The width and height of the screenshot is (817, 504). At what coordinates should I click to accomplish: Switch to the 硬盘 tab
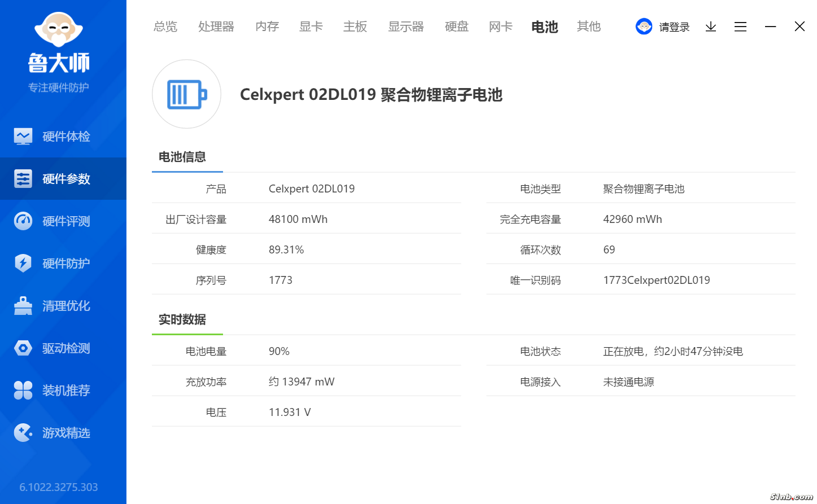pyautogui.click(x=457, y=27)
